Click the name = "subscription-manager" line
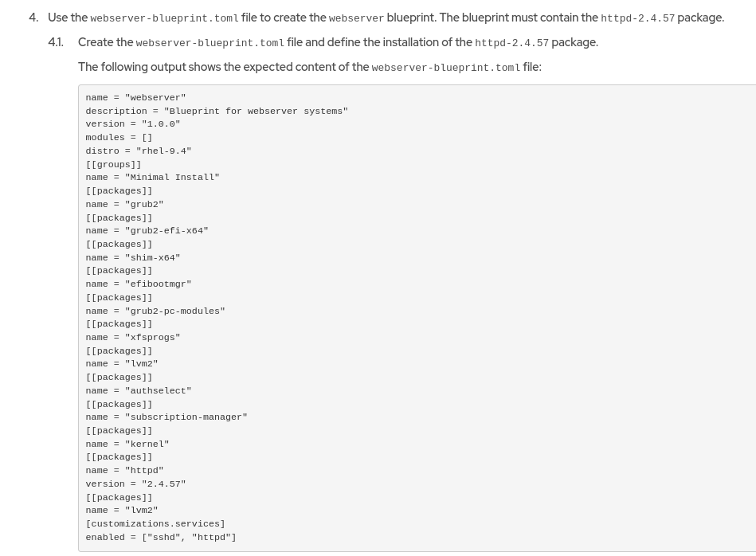 (x=166, y=417)
